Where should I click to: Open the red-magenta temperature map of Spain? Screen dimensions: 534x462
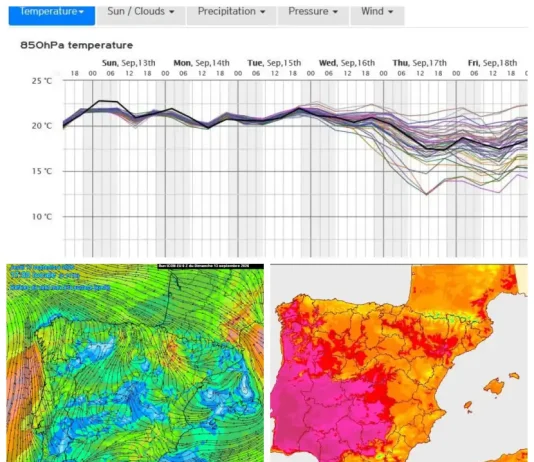coord(399,363)
